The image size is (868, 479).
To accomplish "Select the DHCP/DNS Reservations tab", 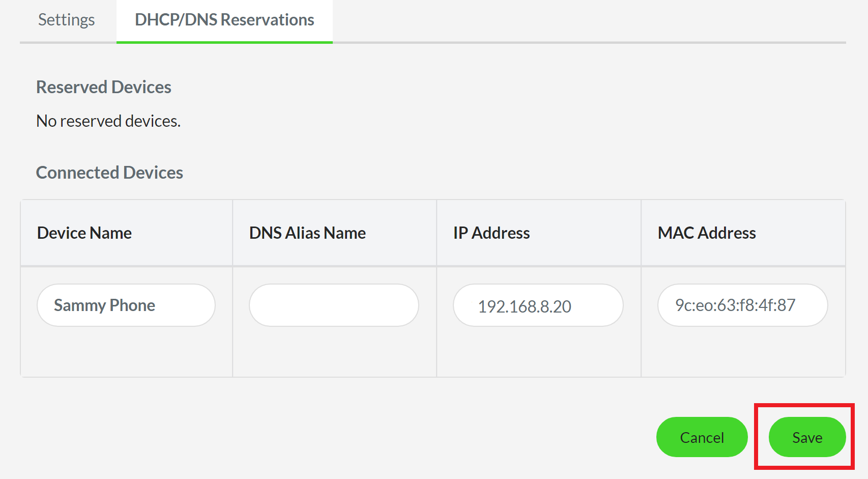I will 224,19.
